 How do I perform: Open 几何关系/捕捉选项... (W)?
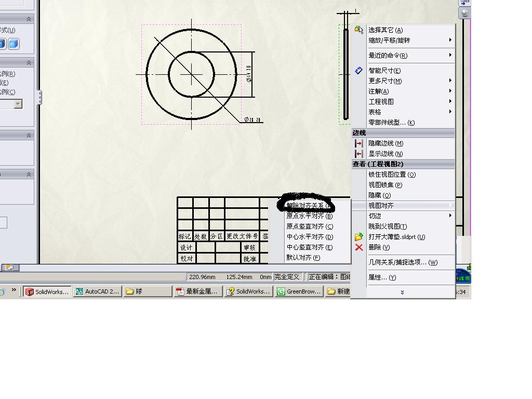tap(403, 262)
